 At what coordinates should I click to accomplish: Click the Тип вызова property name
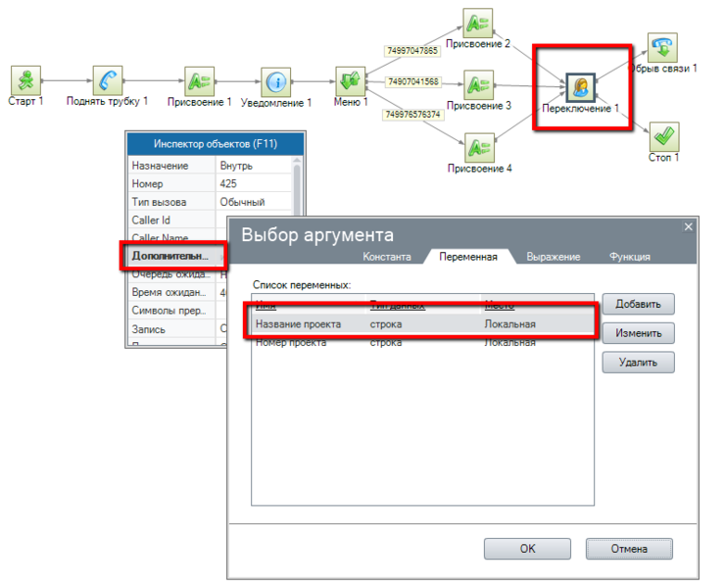pyautogui.click(x=159, y=202)
